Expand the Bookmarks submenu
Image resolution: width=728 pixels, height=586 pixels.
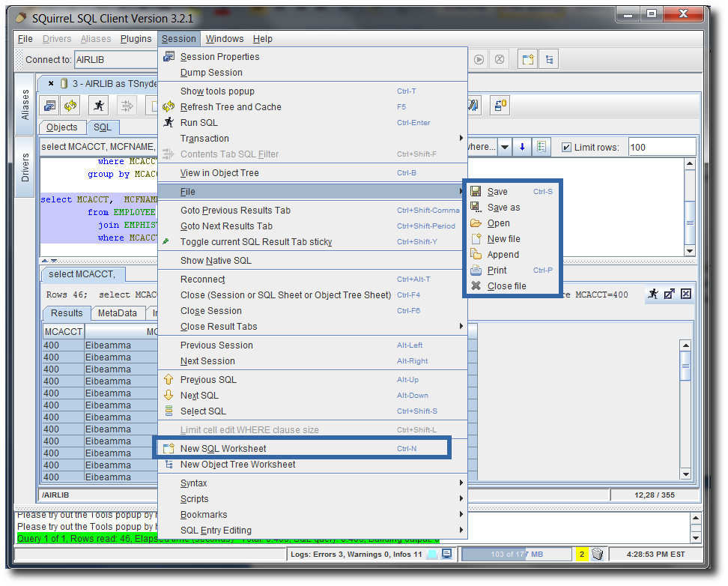pos(312,515)
